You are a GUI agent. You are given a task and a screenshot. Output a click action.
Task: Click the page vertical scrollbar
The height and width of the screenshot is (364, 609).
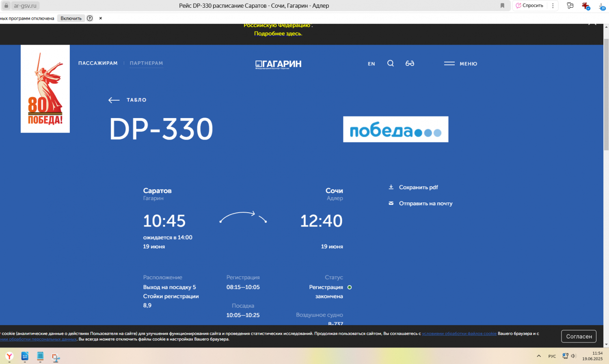pyautogui.click(x=606, y=95)
